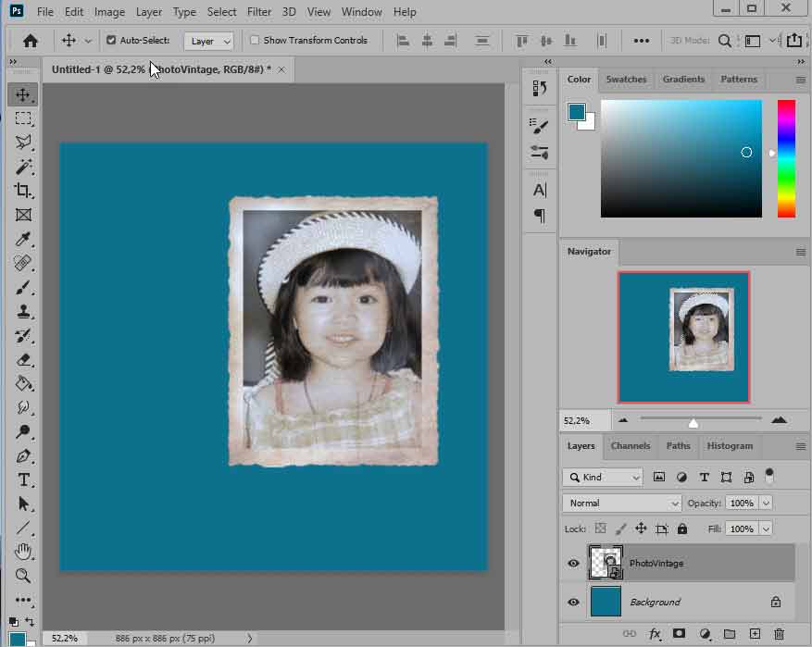Enable Show Transform Controls checkbox
This screenshot has width=812, height=647.
(255, 40)
